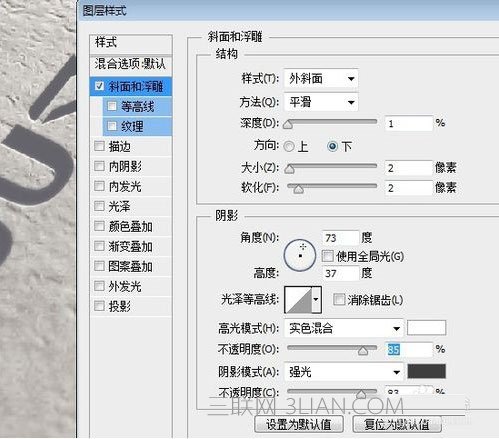This screenshot has width=499, height=439.
Task: Open the 高光模式 dropdown showing 实色混合
Action: click(x=344, y=328)
